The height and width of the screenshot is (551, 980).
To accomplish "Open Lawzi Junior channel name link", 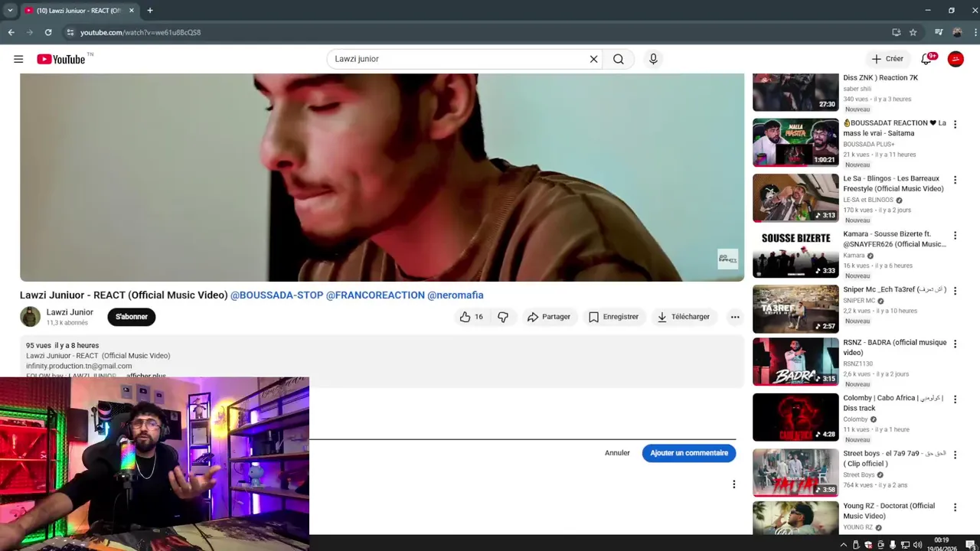I will tap(70, 312).
